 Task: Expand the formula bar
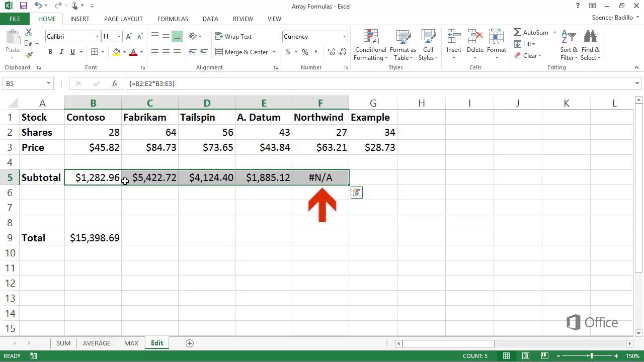click(637, 83)
